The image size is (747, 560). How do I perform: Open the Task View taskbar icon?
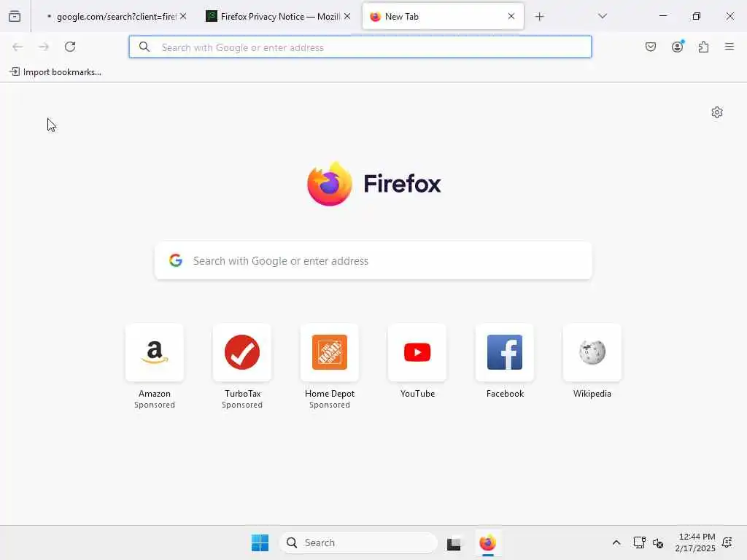click(x=454, y=543)
